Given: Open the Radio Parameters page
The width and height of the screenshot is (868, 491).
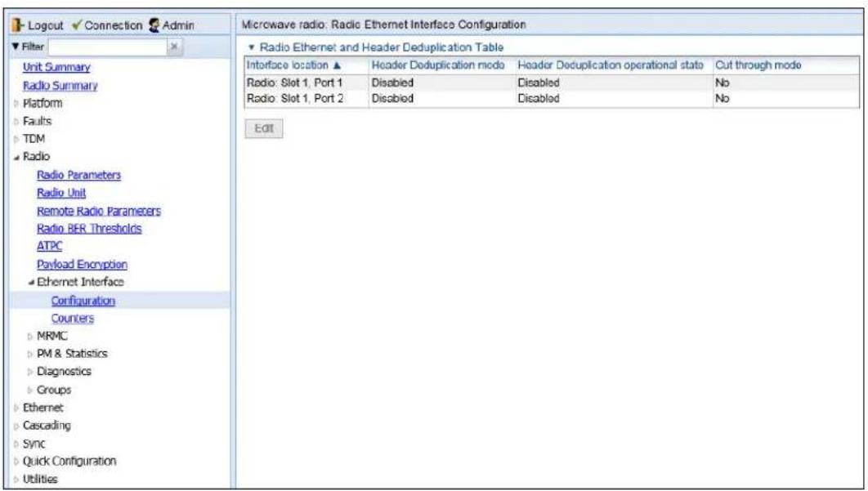Looking at the screenshot, I should pyautogui.click(x=79, y=175).
